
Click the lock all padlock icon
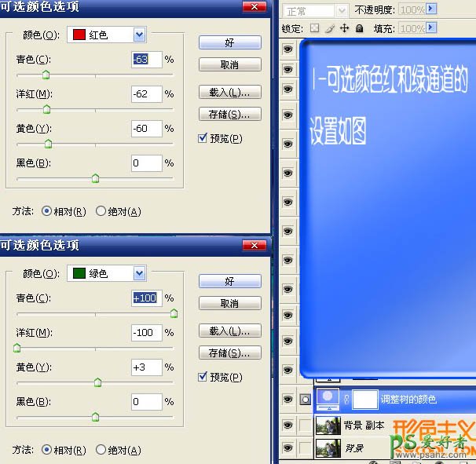[x=359, y=28]
